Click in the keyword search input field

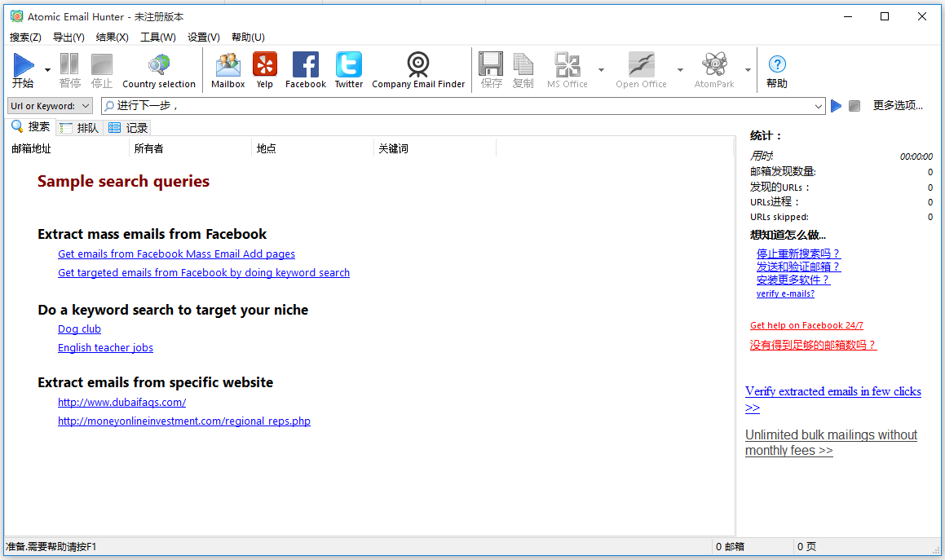pyautogui.click(x=463, y=106)
